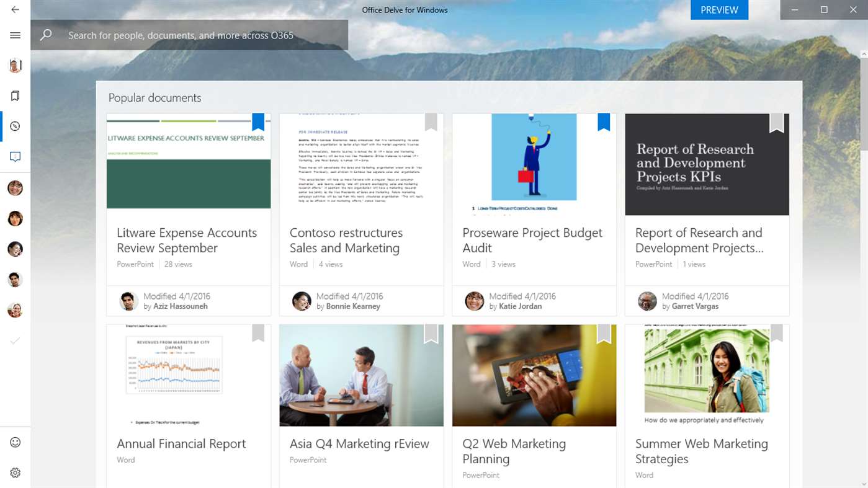
Task: Click '28 views' text
Action: click(178, 264)
